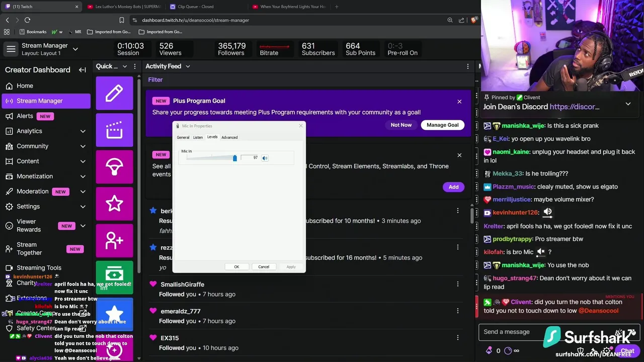Click the share icon in address bar
Viewport: 644px width, 362px height.
[x=461, y=20]
